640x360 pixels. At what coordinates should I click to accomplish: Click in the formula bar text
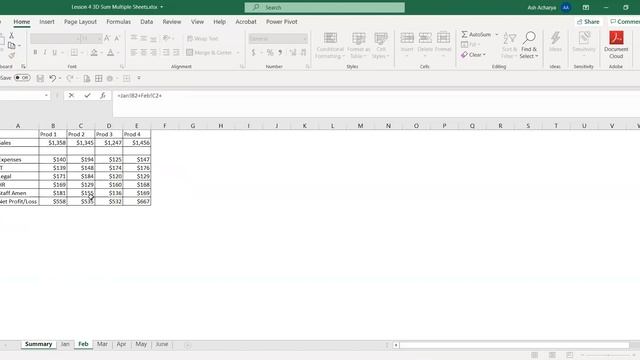[x=139, y=96]
